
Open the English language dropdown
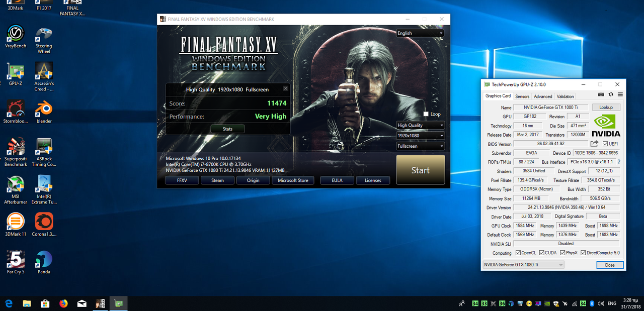[x=420, y=33]
